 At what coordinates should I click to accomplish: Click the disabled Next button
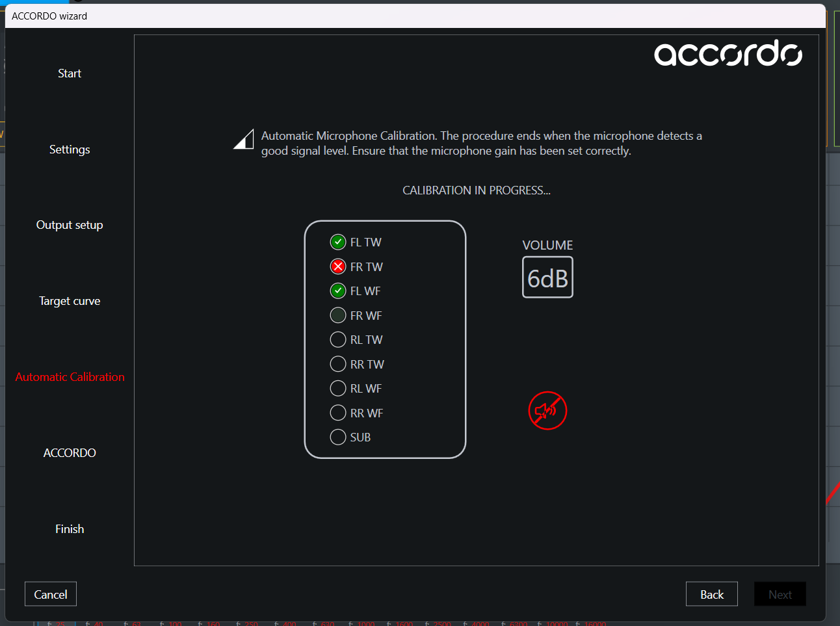[780, 593]
